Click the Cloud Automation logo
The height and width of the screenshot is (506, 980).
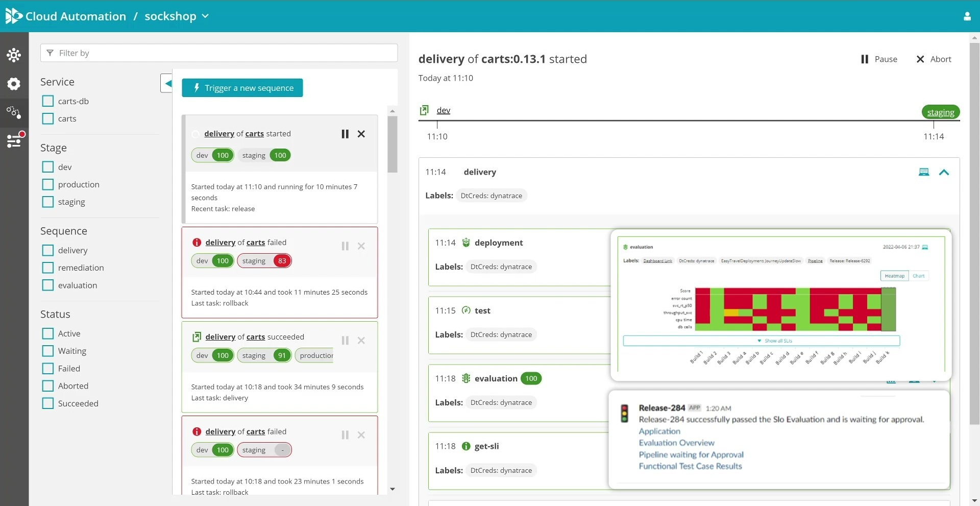click(x=13, y=16)
